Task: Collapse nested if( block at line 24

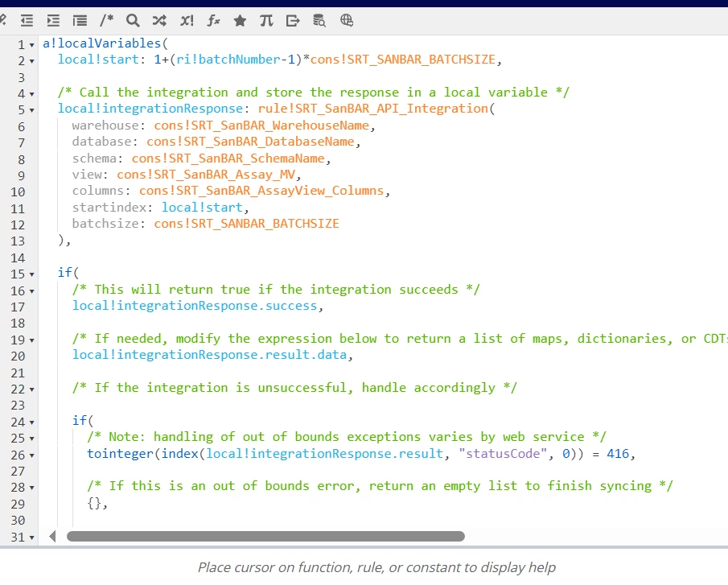Action: click(31, 422)
